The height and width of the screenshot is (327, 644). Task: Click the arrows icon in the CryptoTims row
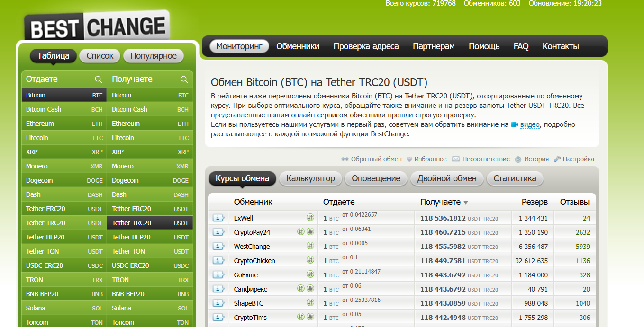coord(300,317)
